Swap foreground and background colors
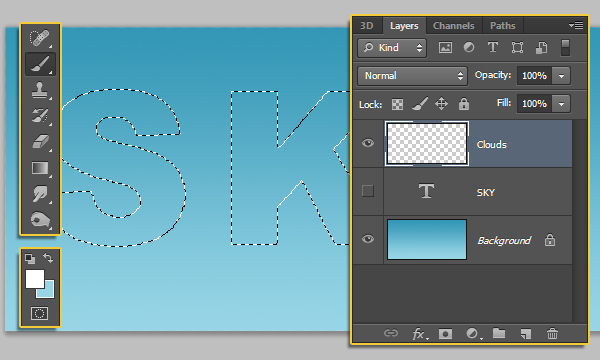The image size is (600, 360). [x=48, y=258]
